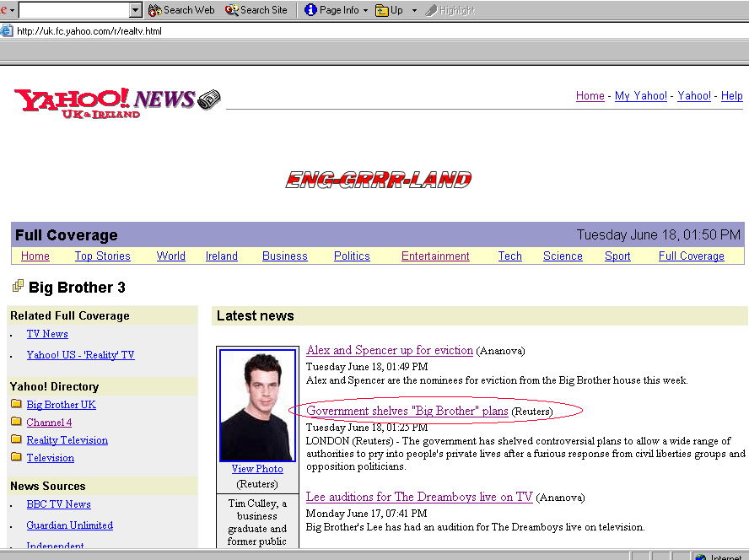This screenshot has width=749, height=560.
Task: Open the toolbar search box dropdown
Action: coord(136,10)
